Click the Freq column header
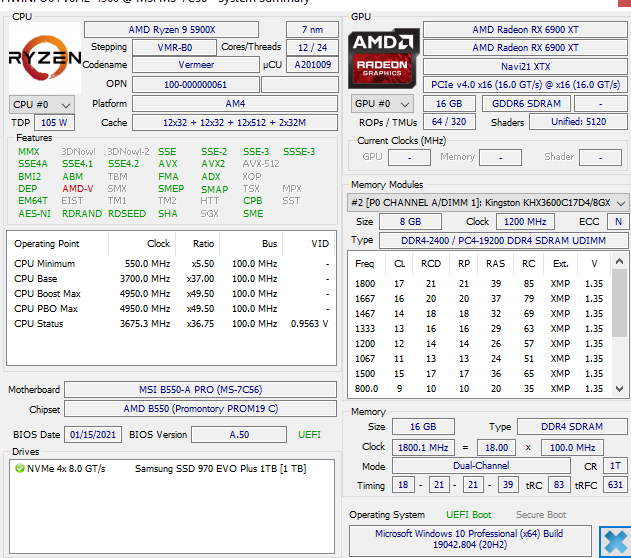This screenshot has width=631, height=558. [x=365, y=264]
